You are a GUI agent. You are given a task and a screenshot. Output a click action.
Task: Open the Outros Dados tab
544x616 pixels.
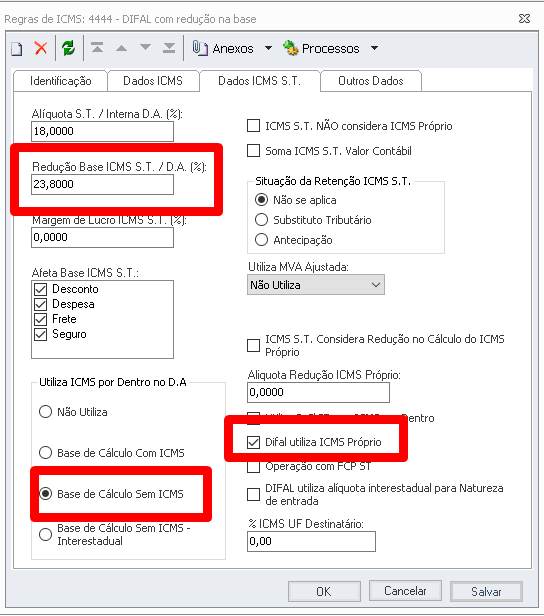tap(371, 81)
